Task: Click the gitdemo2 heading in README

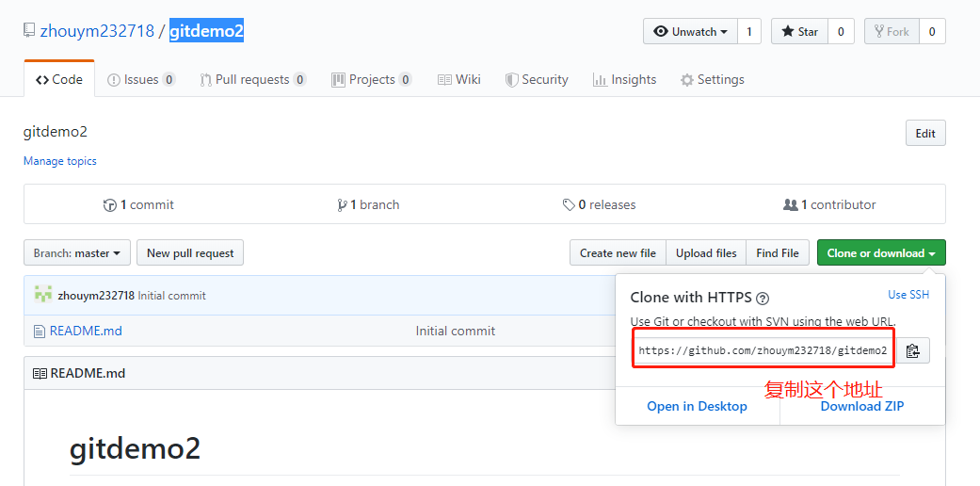Action: 135,449
